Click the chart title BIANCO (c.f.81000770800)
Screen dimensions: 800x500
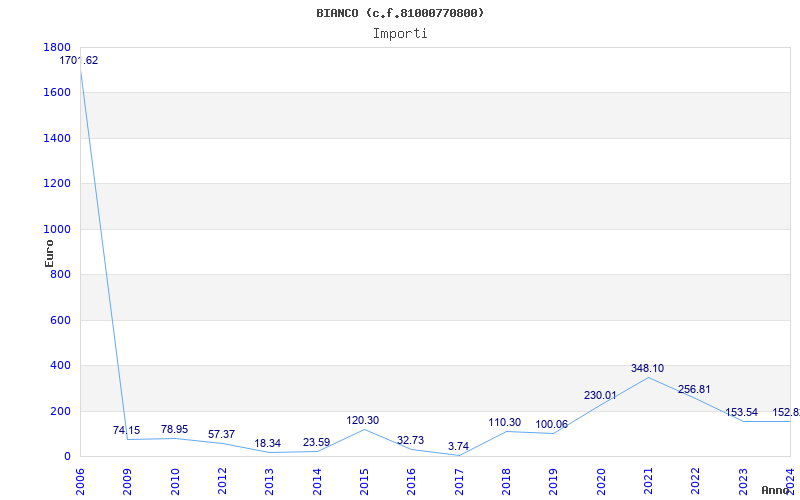[x=400, y=13]
